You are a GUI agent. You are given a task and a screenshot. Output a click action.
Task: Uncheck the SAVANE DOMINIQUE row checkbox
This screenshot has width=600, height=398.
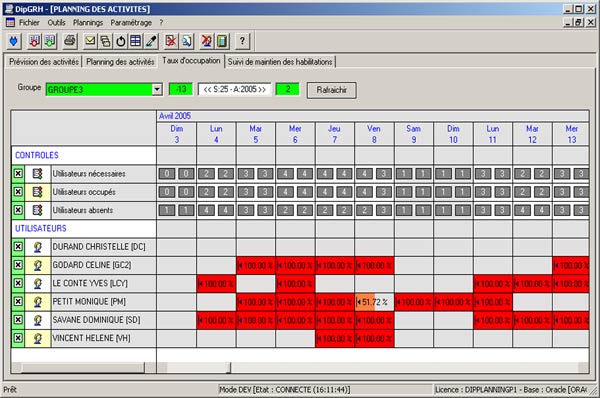click(x=18, y=320)
